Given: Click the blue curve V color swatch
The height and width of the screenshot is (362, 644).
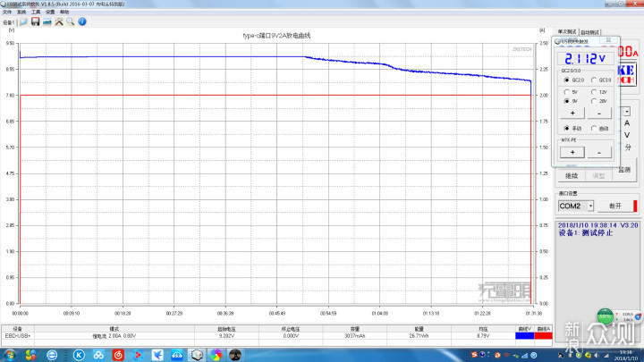Looking at the screenshot, I should click(x=524, y=336).
